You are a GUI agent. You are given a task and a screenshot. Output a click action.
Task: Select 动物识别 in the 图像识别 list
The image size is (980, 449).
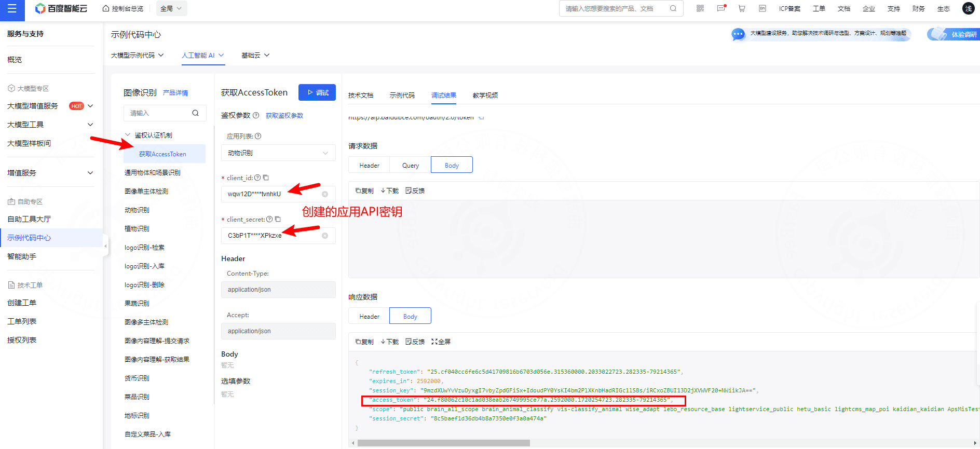click(137, 210)
